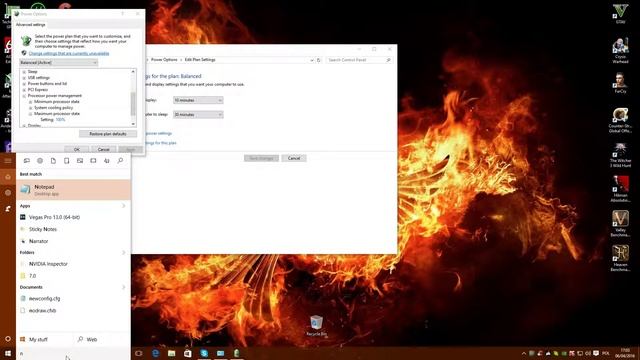Click the web search magnifier filter icon

[120, 161]
